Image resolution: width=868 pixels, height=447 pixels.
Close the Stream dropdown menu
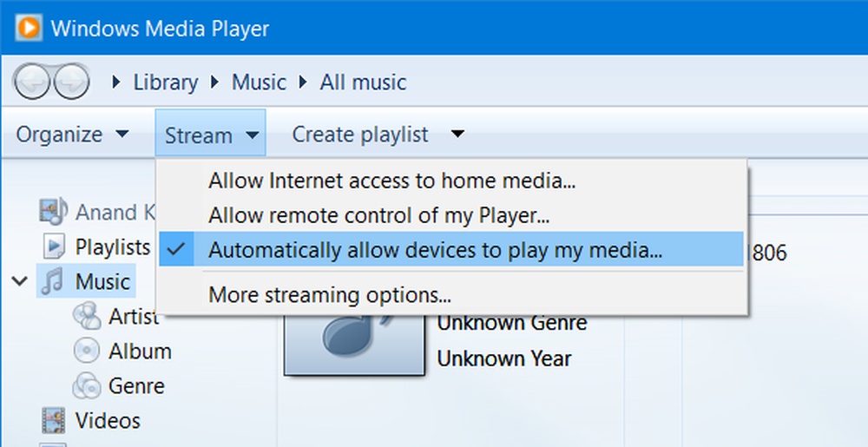click(210, 135)
